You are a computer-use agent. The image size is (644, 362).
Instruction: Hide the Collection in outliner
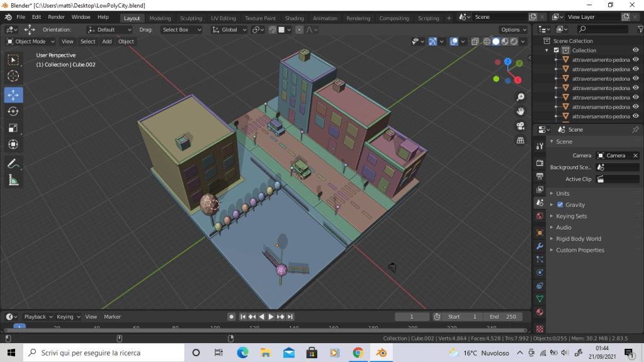[635, 50]
